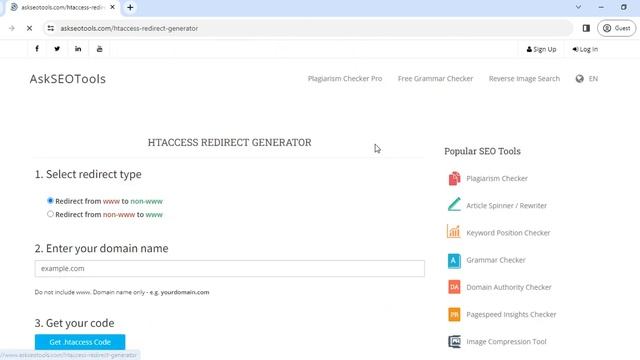This screenshot has width=640, height=360.
Task: Click the globe language icon
Action: 580,79
